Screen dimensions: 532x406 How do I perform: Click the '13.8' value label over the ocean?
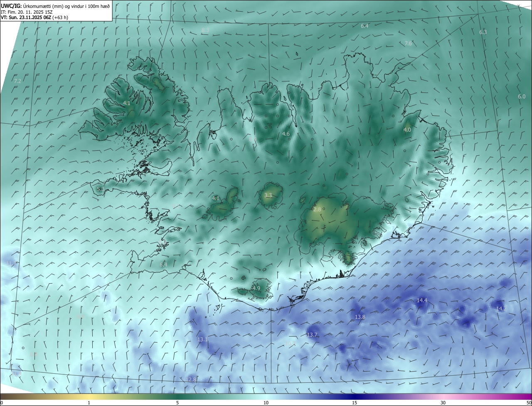pos(360,317)
